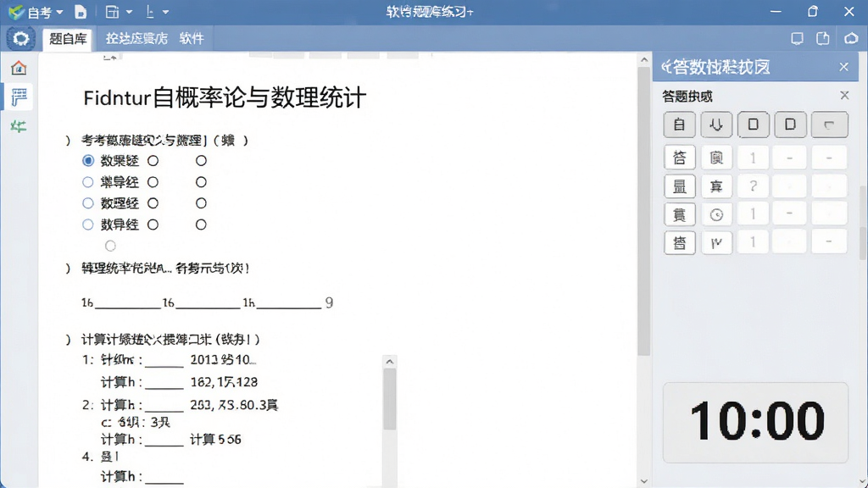The width and height of the screenshot is (868, 488).
Task: Select the 数导经 radio option
Action: point(88,224)
